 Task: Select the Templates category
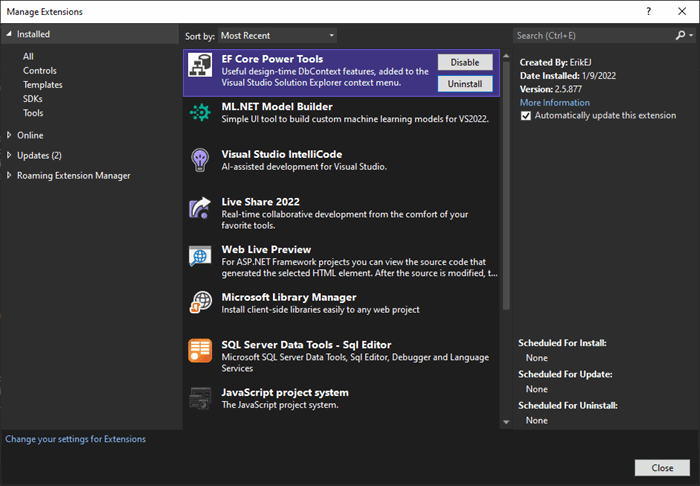[43, 85]
